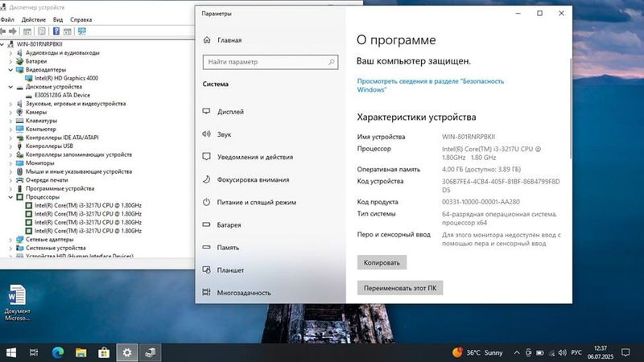Launch Microsoft Edge from the taskbar
644x362 pixels.
click(58, 352)
